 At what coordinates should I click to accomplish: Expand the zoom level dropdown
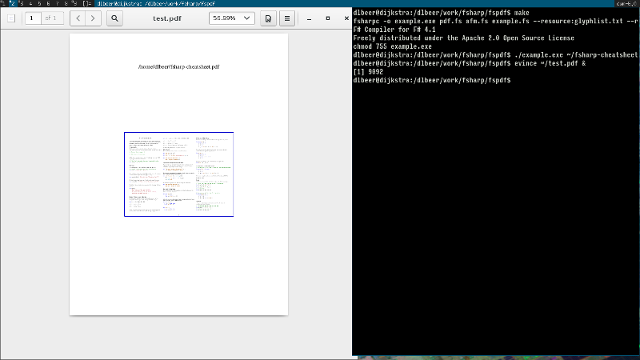tap(247, 18)
